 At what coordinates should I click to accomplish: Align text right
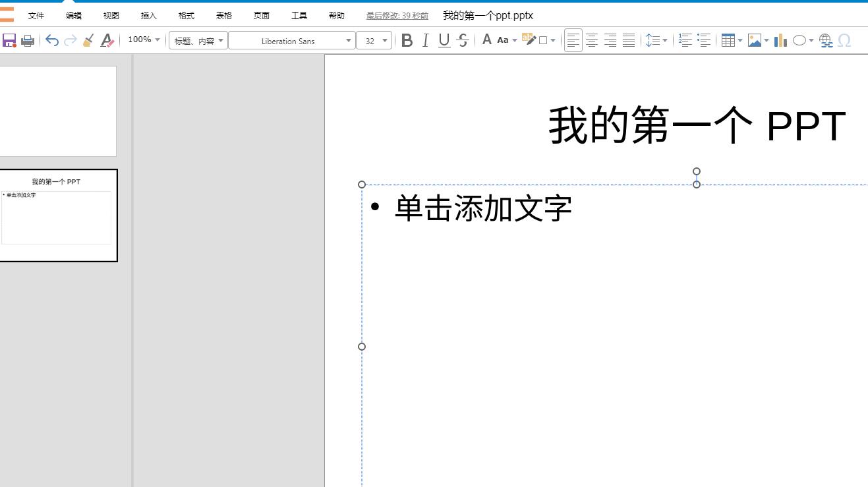610,41
